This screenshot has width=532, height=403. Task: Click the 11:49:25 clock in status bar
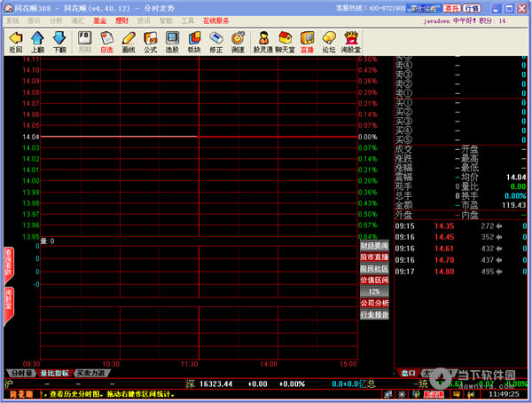pos(504,394)
